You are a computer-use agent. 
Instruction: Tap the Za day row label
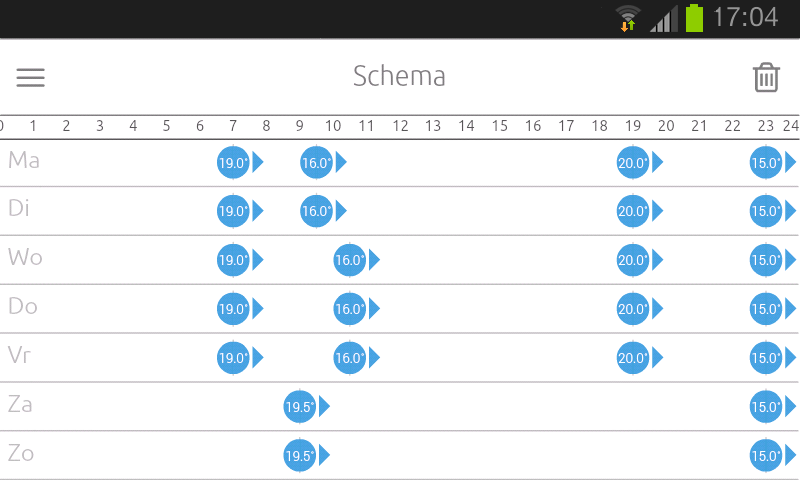click(20, 404)
